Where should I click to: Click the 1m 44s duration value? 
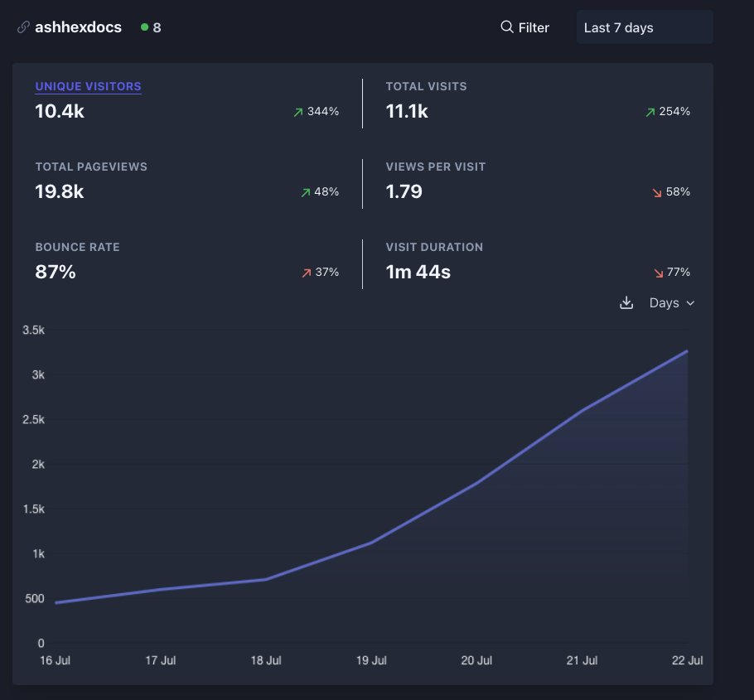click(x=418, y=272)
